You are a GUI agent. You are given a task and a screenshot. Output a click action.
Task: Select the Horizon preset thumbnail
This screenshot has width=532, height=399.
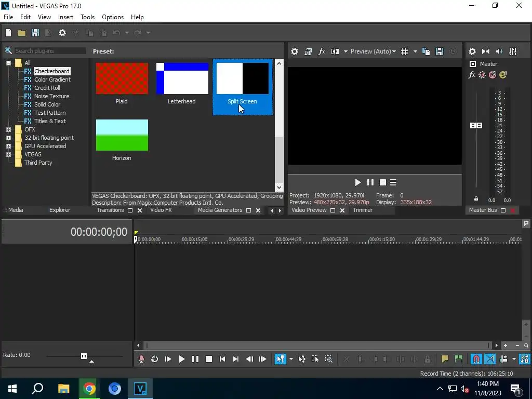pos(122,135)
